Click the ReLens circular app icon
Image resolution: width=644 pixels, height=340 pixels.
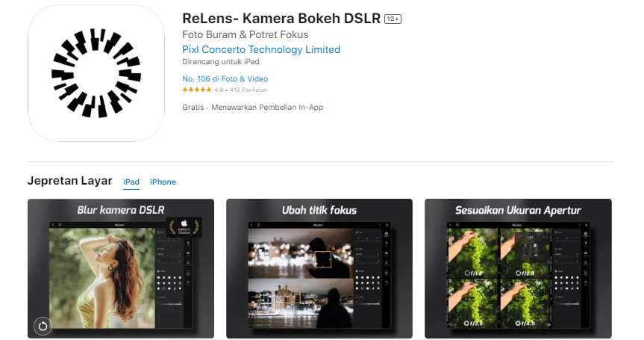96,73
